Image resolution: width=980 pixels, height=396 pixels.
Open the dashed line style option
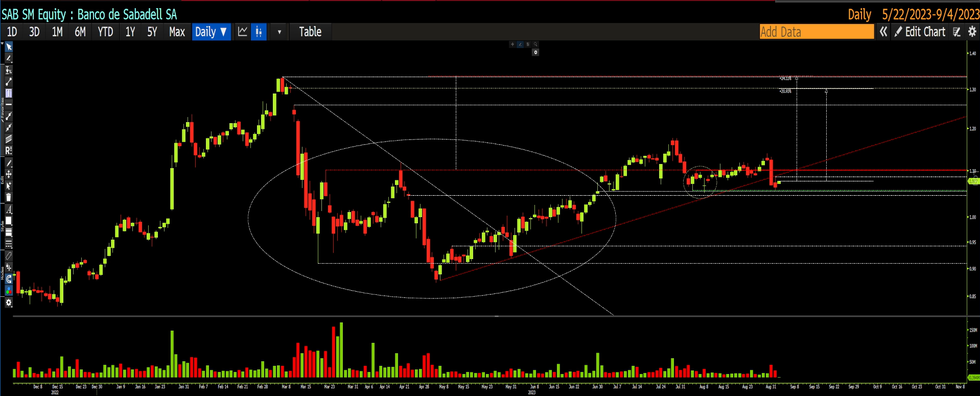pyautogui.click(x=9, y=244)
